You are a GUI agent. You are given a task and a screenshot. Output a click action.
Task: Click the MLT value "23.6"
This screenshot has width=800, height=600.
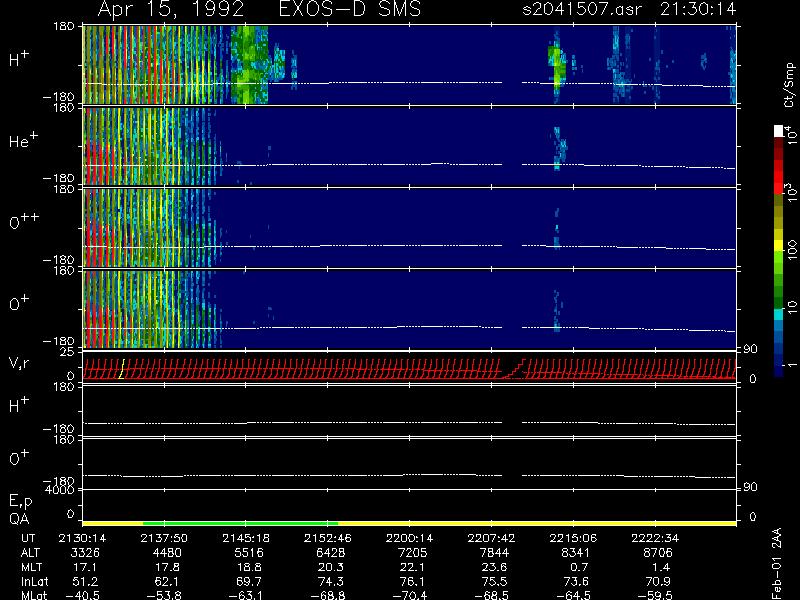494,567
